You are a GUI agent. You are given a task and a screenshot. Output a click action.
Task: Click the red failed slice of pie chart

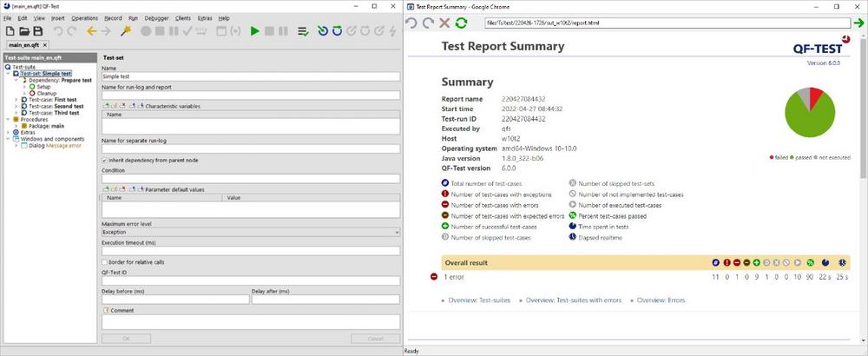[x=815, y=96]
